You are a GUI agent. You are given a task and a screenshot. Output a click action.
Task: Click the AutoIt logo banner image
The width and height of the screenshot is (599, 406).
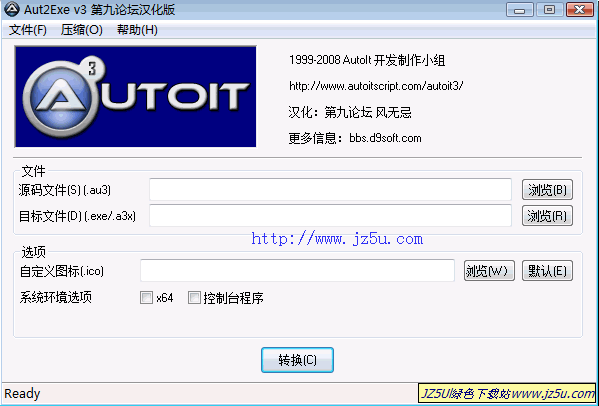[x=135, y=96]
